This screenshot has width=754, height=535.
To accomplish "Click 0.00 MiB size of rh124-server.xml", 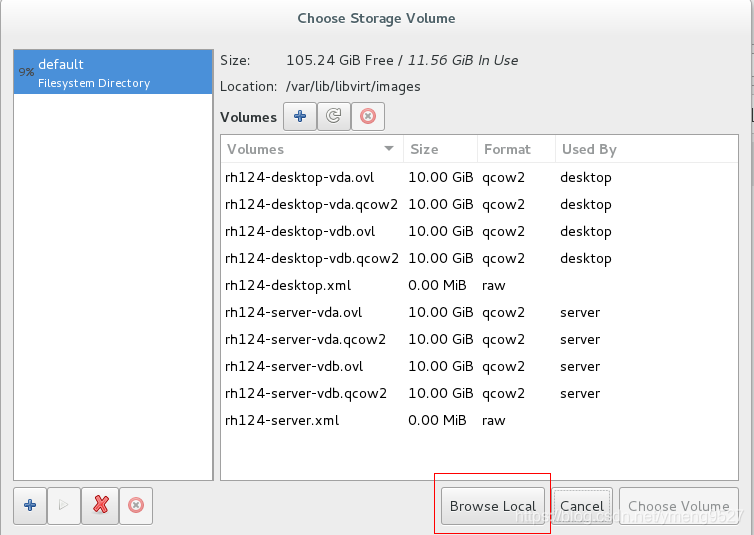I will 437,420.
